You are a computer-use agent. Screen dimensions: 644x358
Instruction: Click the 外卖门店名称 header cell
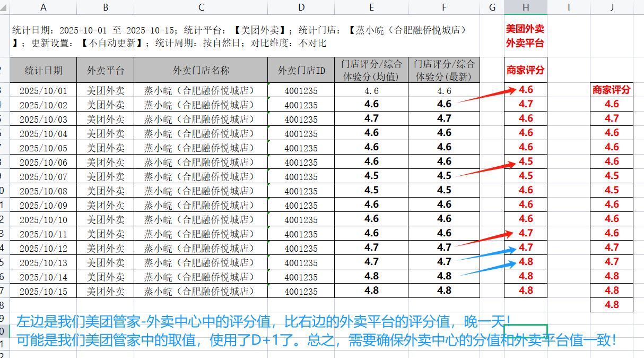click(201, 70)
